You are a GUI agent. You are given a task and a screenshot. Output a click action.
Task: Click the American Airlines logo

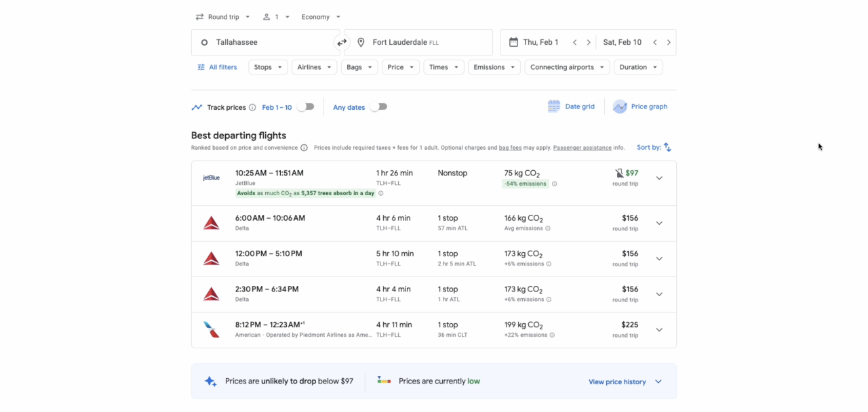[211, 329]
